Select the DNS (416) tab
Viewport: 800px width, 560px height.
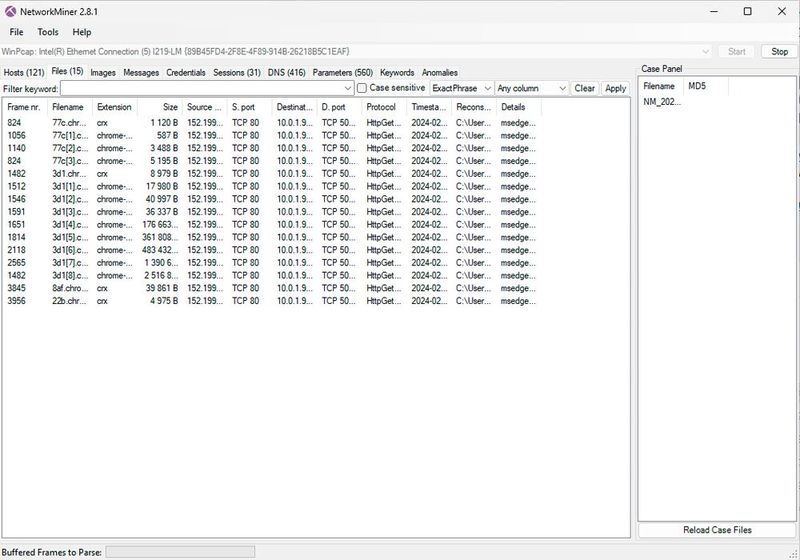tap(286, 73)
